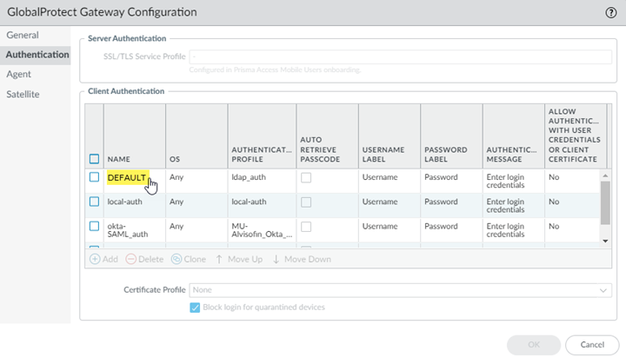Open the DEFAULT authentication entry

click(x=126, y=177)
